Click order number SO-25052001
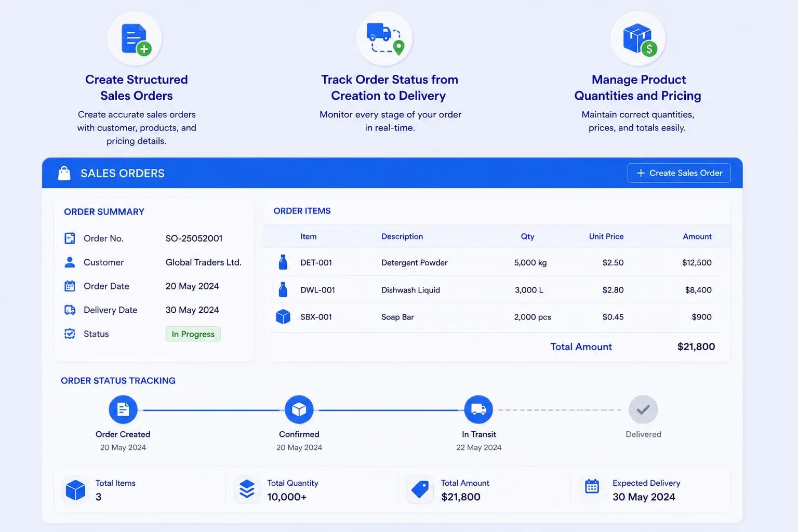The image size is (798, 532). (194, 238)
